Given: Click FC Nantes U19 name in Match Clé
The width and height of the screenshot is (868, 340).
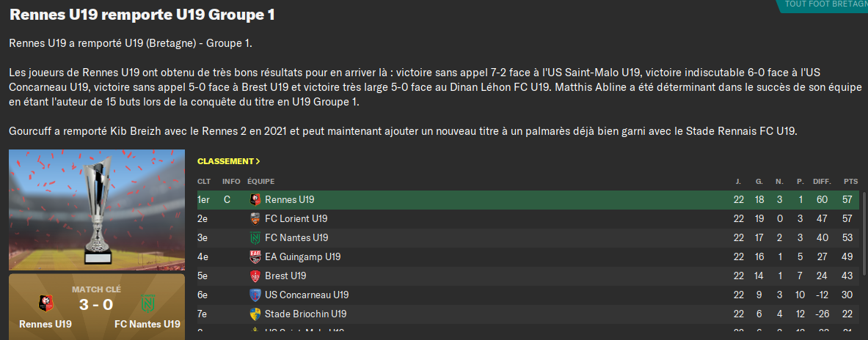Looking at the screenshot, I should [147, 324].
